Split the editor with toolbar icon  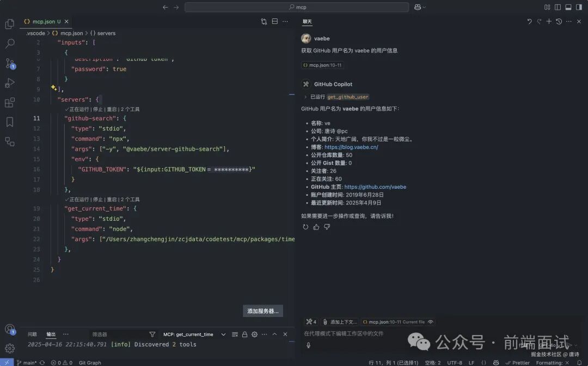275,21
